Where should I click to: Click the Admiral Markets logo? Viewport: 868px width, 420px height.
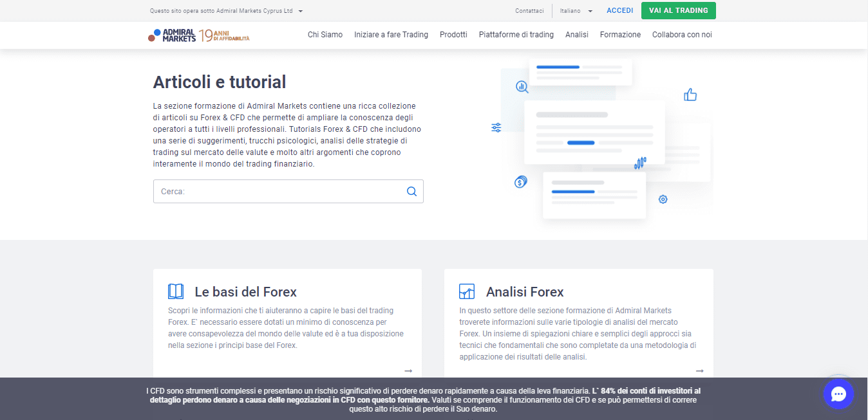[x=171, y=35]
